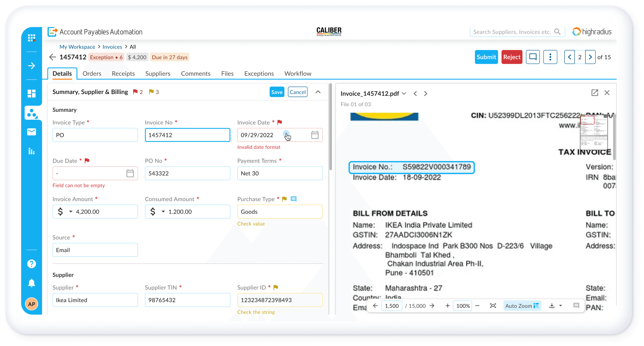
Task: Show previous file in PDF viewer header
Action: (415, 94)
